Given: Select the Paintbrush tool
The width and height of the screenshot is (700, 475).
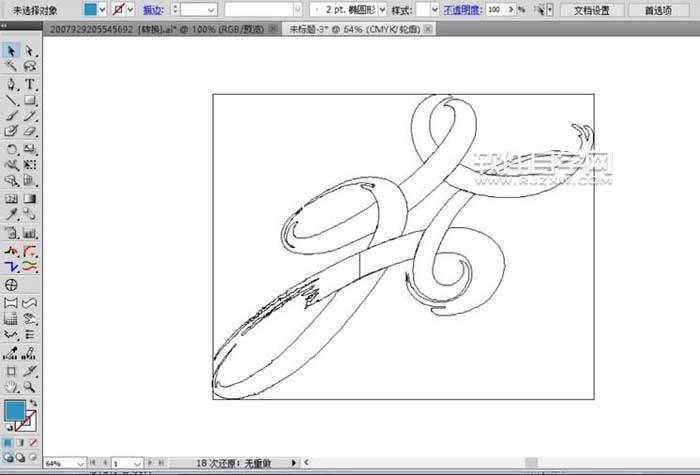Looking at the screenshot, I should [x=11, y=116].
